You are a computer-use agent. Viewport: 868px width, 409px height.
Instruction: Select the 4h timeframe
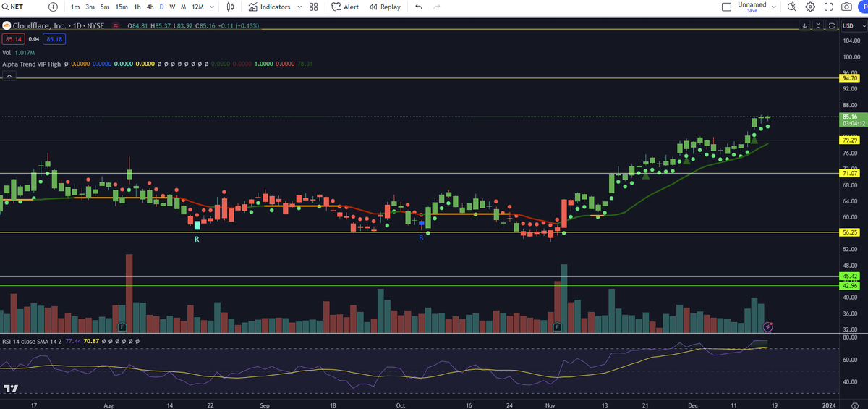pos(150,7)
